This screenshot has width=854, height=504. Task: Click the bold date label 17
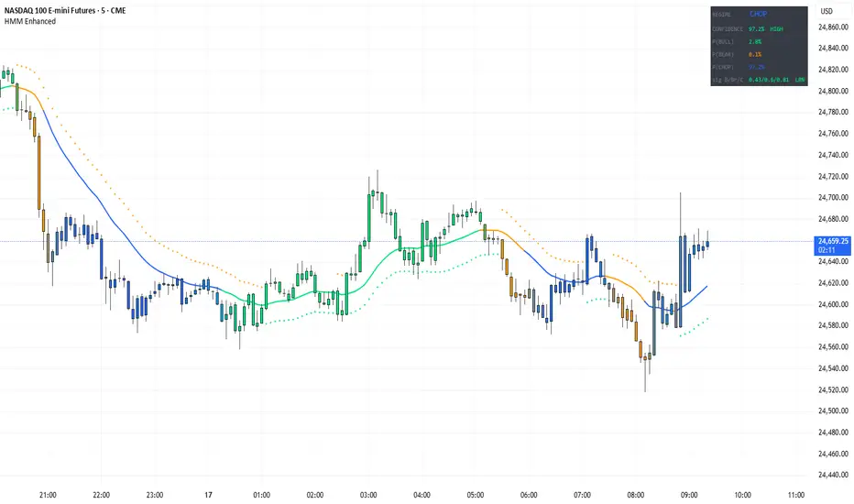click(208, 494)
